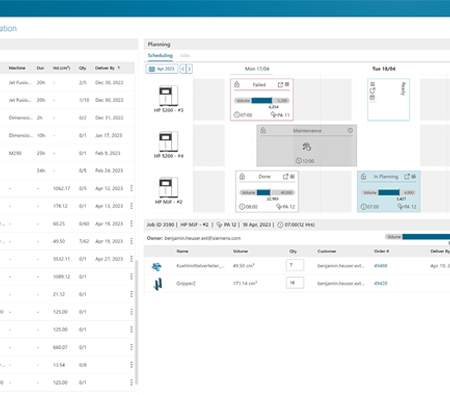Open the In Planning job externally

click(407, 177)
